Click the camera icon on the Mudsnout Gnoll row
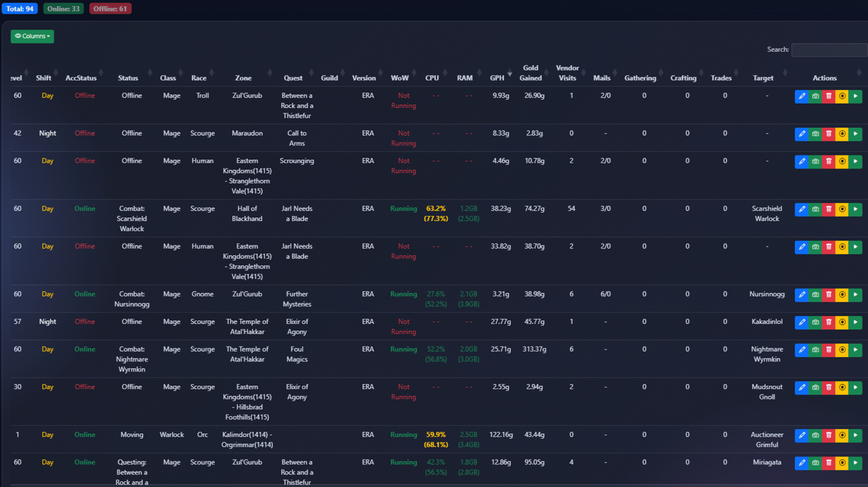 815,388
